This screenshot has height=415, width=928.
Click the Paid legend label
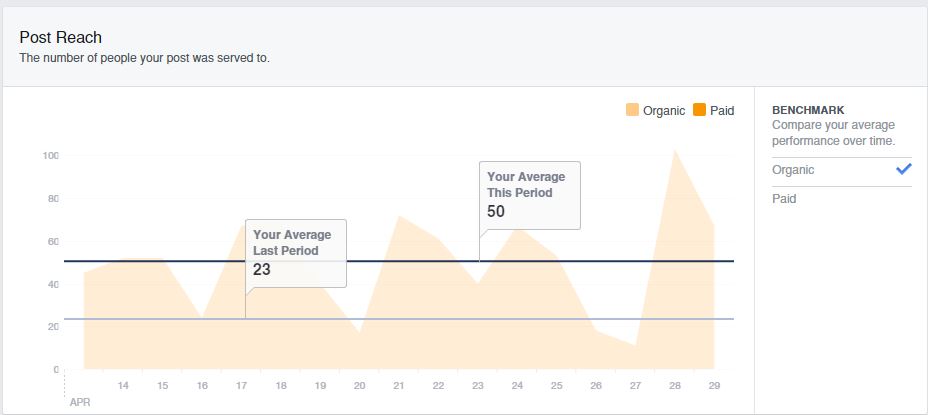click(x=722, y=111)
